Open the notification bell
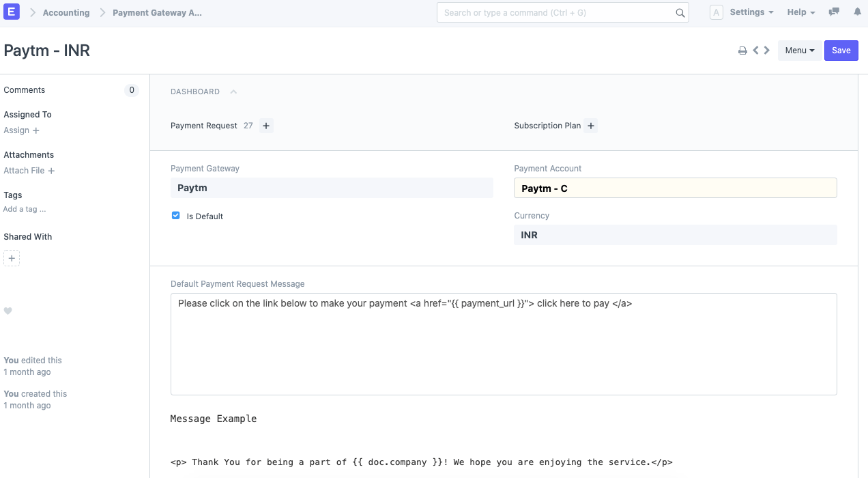 coord(857,12)
